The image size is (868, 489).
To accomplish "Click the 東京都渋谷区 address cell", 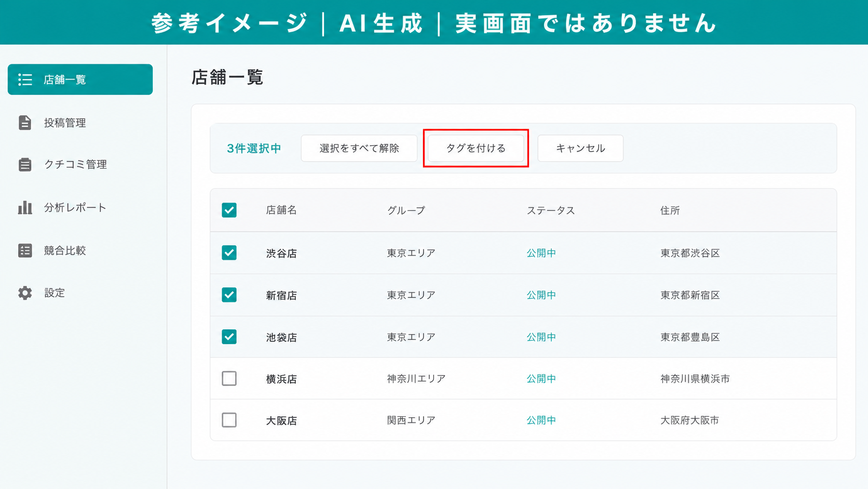I will point(690,253).
